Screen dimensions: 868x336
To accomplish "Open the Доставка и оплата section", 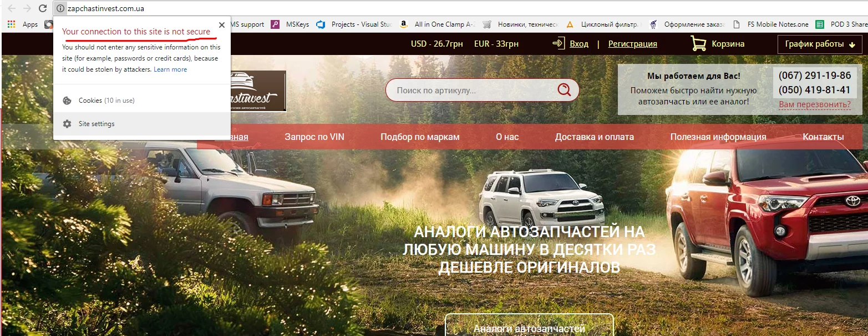I will point(594,136).
